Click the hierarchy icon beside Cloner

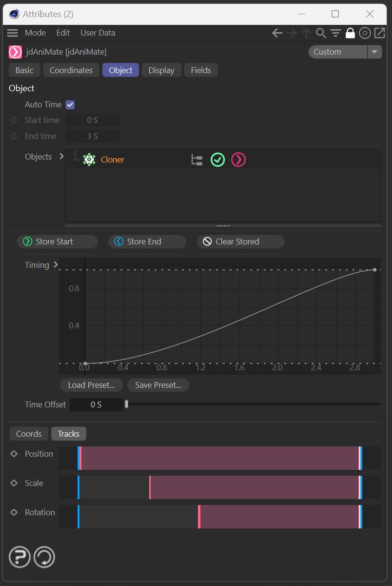tap(196, 160)
